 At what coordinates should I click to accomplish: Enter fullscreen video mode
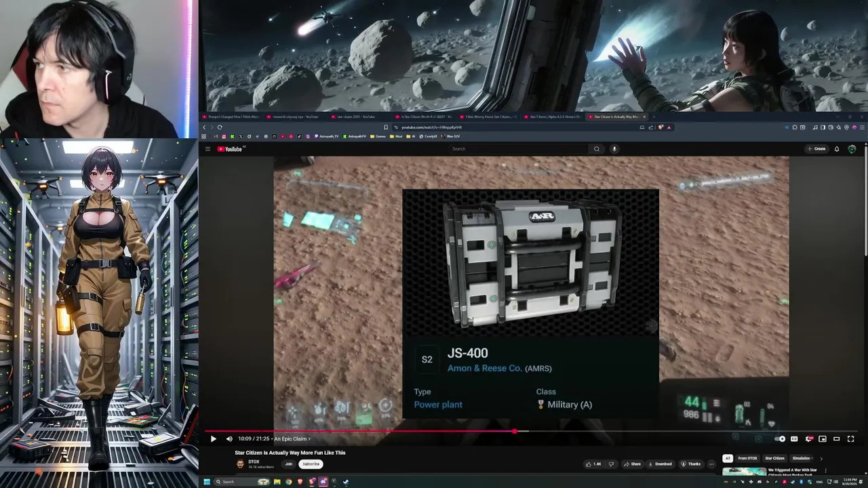tap(850, 439)
